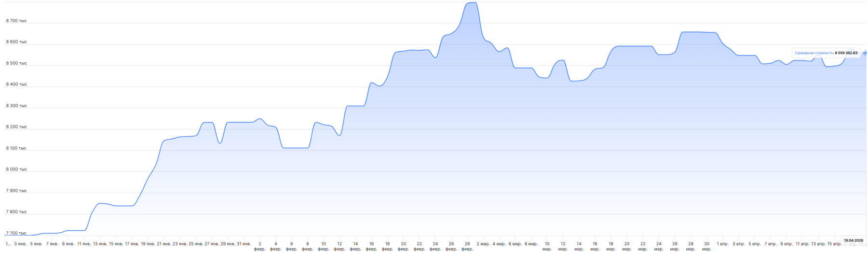Image resolution: width=868 pixels, height=253 pixels.
Task: Click the 28 мар. date tick
Action: coord(691,246)
